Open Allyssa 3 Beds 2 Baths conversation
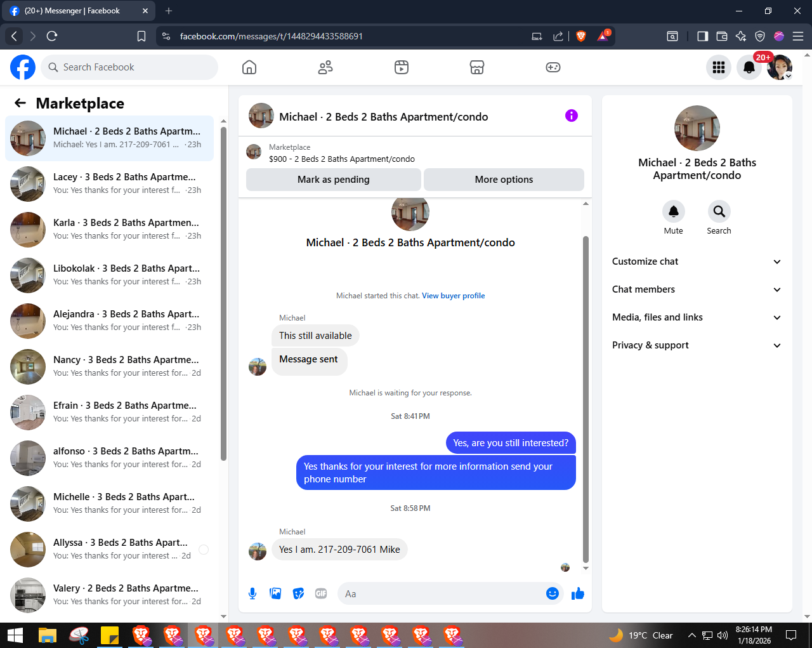Image resolution: width=812 pixels, height=648 pixels. (109, 550)
